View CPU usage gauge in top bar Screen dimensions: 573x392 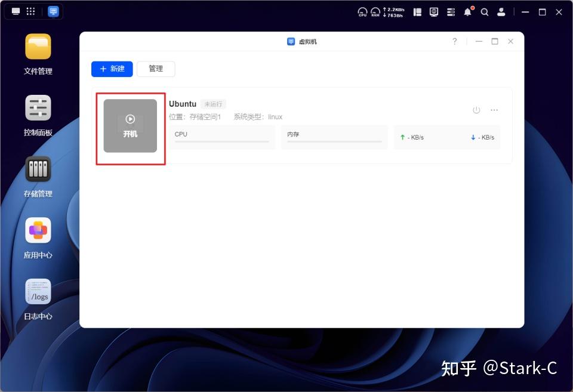(x=362, y=12)
